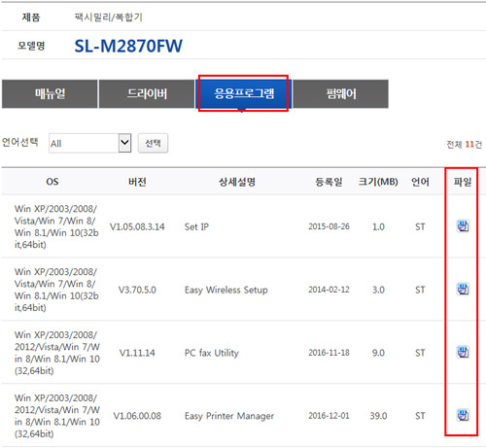The image size is (486, 448).
Task: Click the 전체 11건 total count
Action: (465, 144)
